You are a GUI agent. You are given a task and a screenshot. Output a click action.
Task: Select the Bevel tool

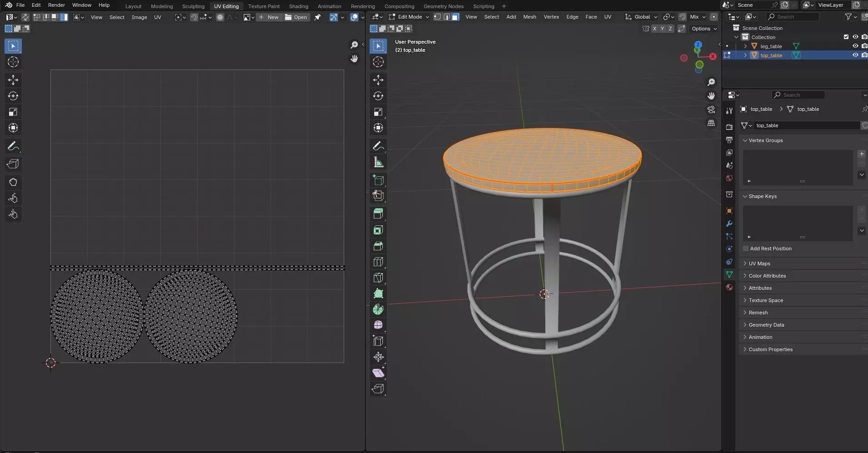378,246
